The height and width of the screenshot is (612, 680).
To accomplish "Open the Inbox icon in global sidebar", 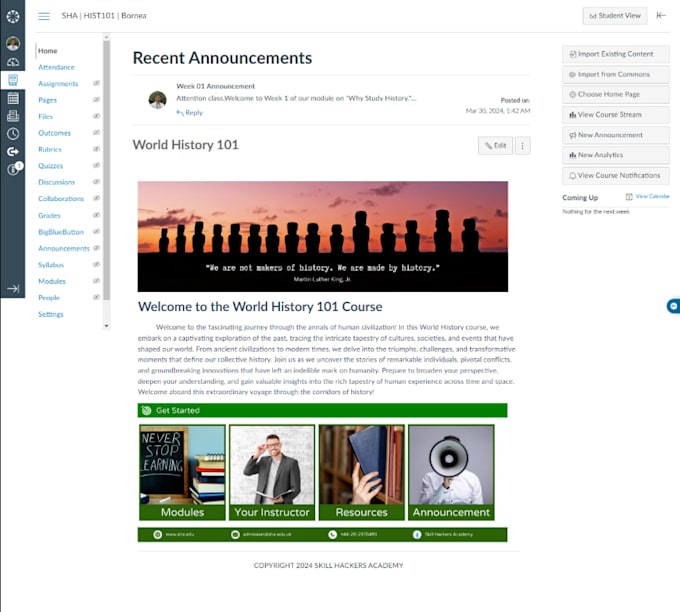I will (13, 116).
